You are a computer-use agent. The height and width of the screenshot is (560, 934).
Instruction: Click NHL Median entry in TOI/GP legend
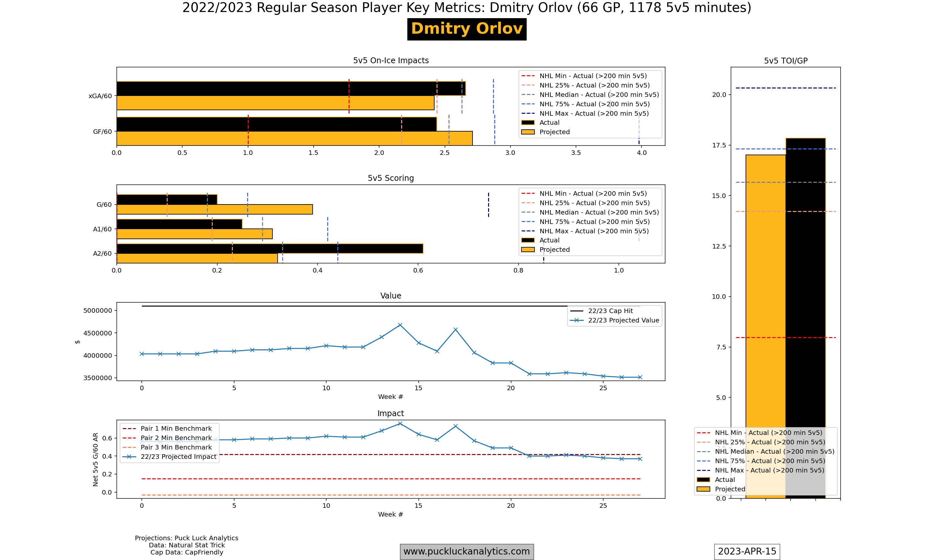766,452
